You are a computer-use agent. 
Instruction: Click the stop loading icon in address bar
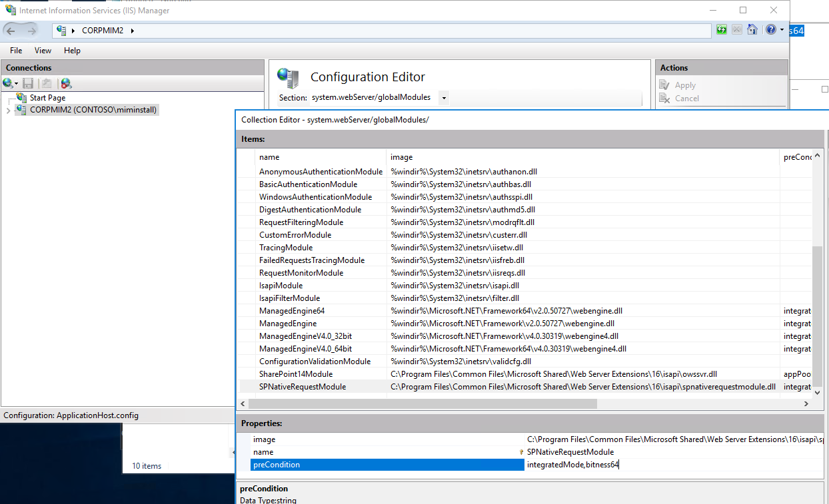737,30
